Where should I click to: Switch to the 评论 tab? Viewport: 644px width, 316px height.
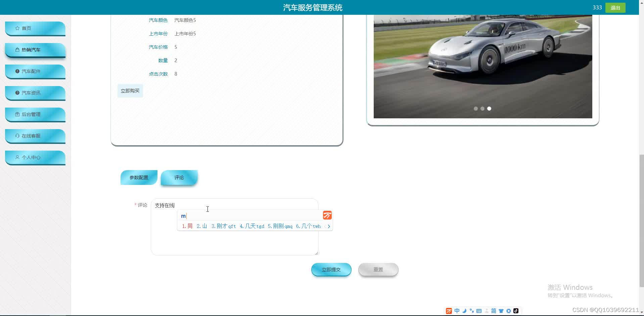(x=179, y=177)
